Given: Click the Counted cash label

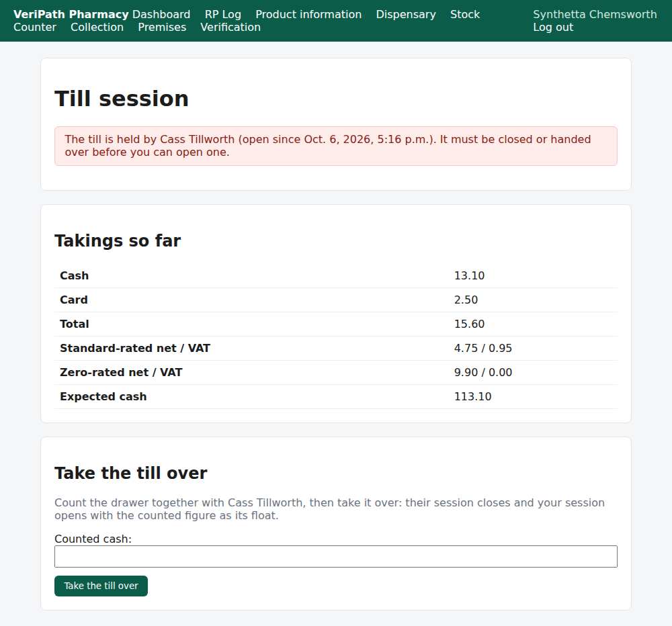Looking at the screenshot, I should (x=93, y=539).
